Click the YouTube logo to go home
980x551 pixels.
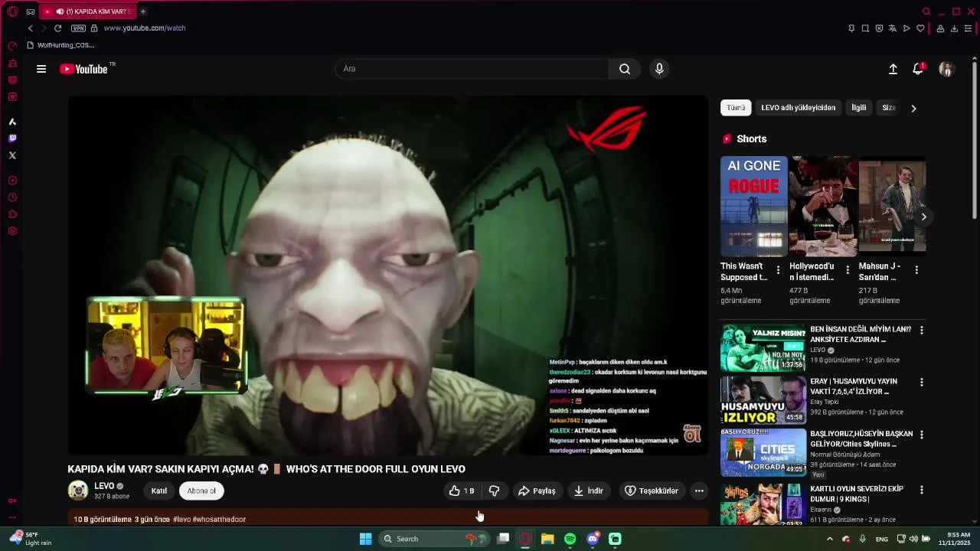click(x=83, y=69)
